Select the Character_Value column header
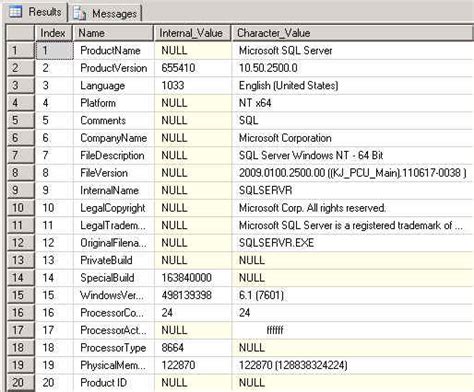 click(x=352, y=33)
